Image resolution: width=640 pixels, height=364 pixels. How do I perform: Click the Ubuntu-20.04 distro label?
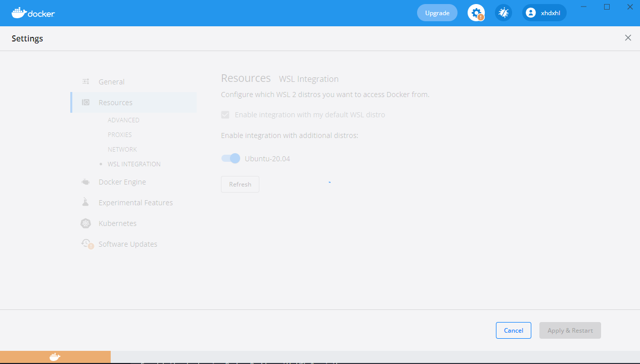pyautogui.click(x=267, y=158)
